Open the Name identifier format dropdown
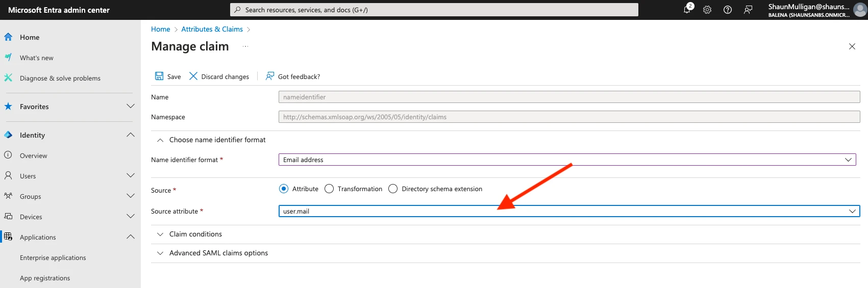The width and height of the screenshot is (868, 288). point(566,160)
